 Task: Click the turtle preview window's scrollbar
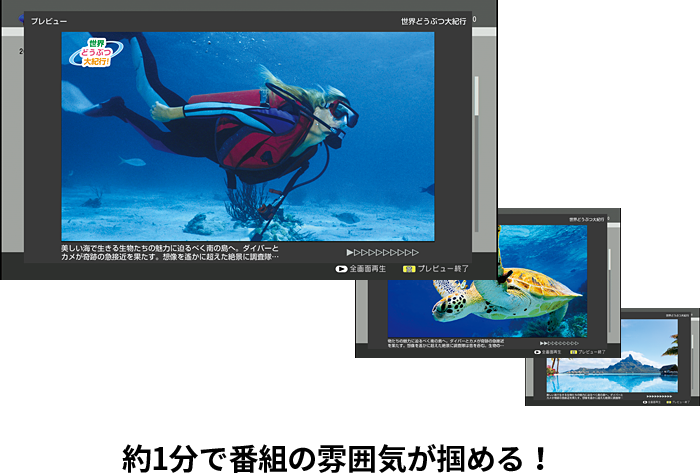[609, 290]
